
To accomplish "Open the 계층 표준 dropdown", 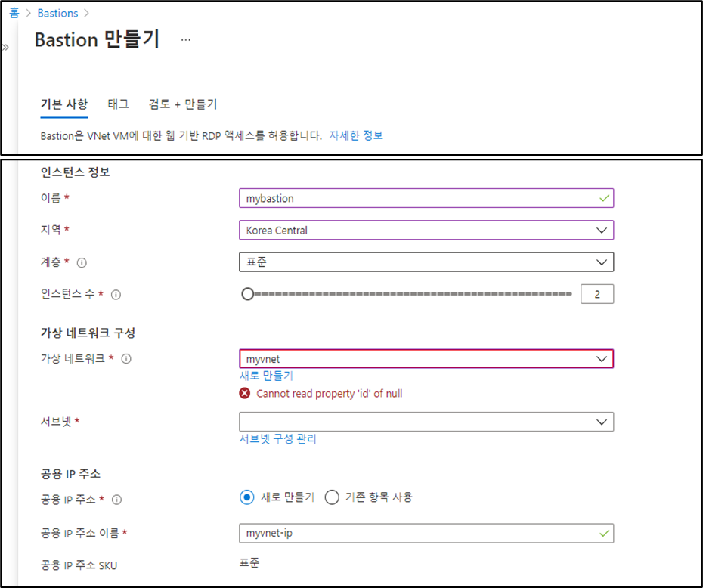I will 426,262.
